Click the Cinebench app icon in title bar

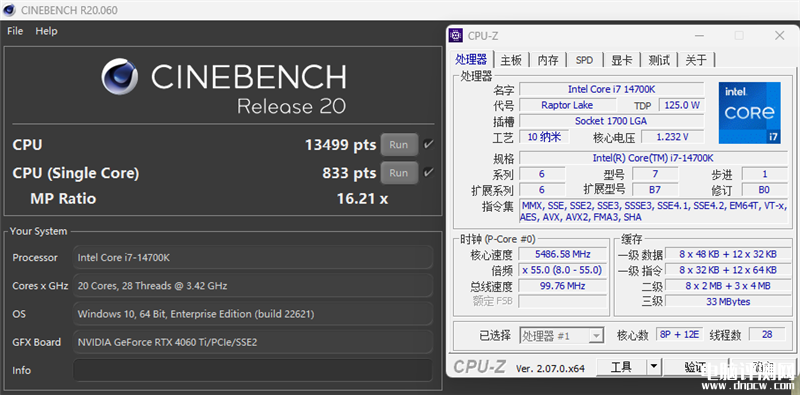tap(9, 10)
